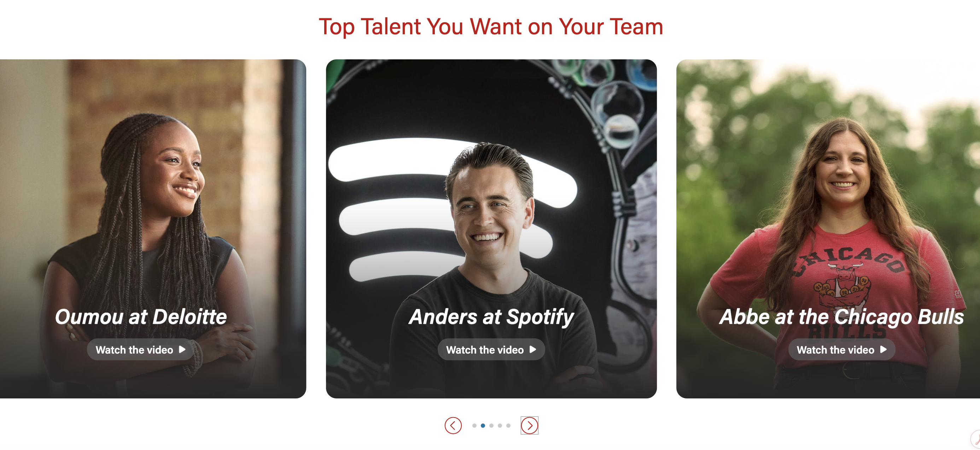Click the play triangle on Spotify's video button
This screenshot has width=980, height=450.
533,349
